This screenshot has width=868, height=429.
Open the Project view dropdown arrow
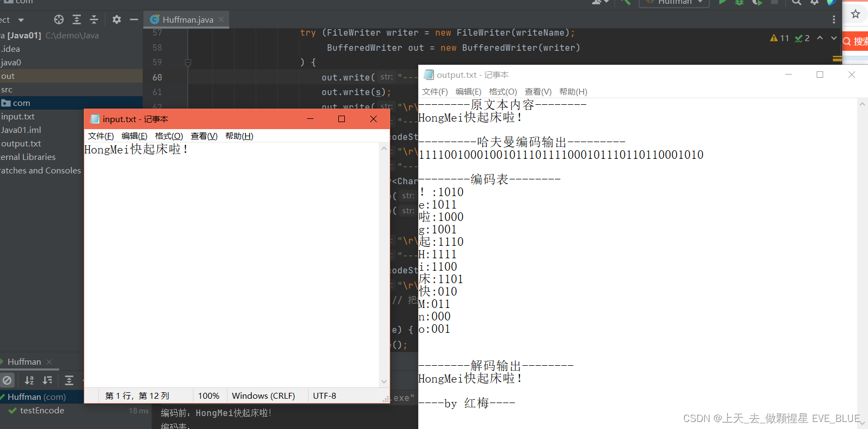[21, 20]
